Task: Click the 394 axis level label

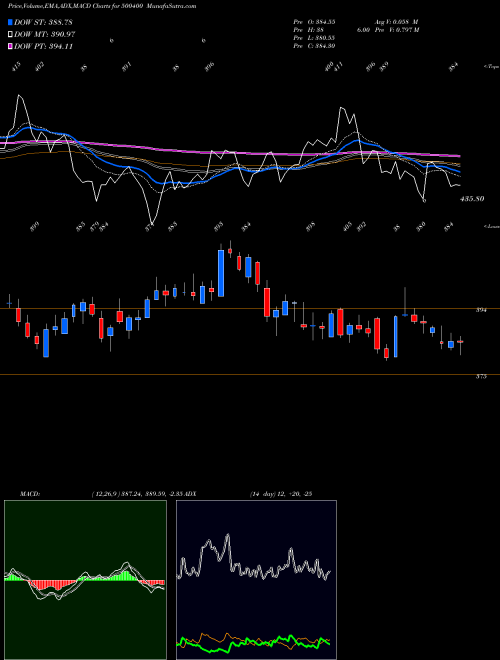Action: [x=481, y=310]
